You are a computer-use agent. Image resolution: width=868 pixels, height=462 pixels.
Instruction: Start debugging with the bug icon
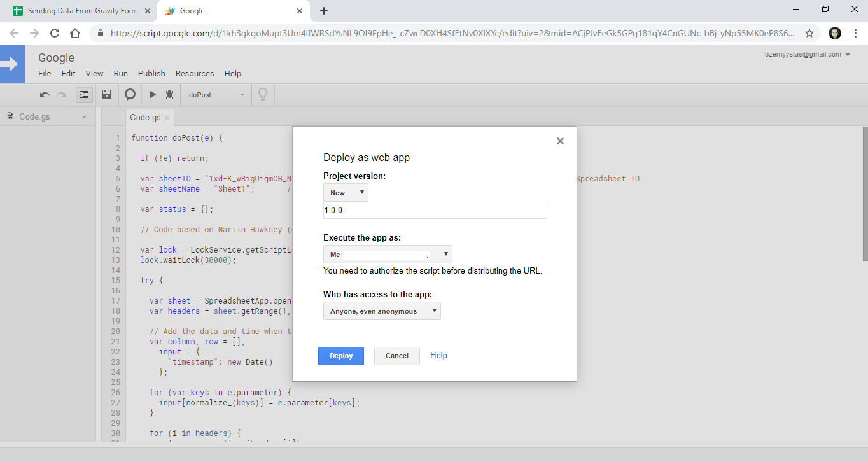click(169, 94)
